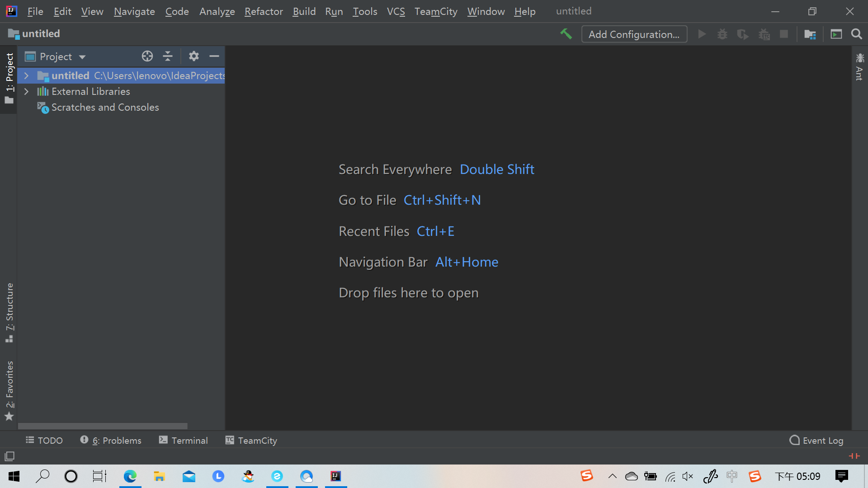Open the gear settings icon in Project panel

[x=194, y=56]
